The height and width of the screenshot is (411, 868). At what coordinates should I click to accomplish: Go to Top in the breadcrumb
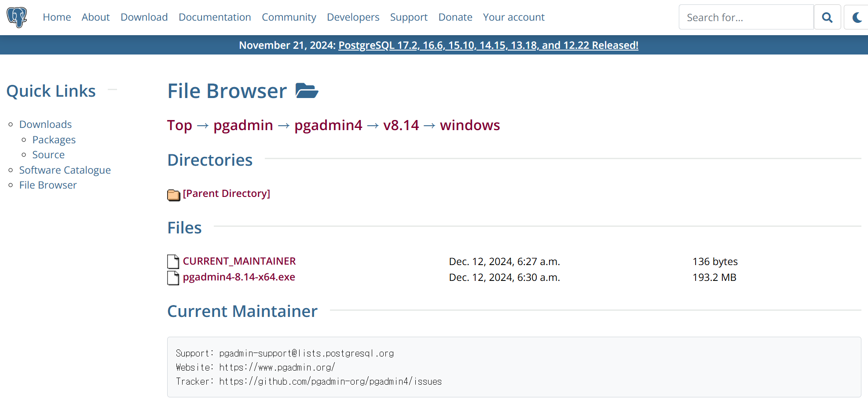pos(179,125)
